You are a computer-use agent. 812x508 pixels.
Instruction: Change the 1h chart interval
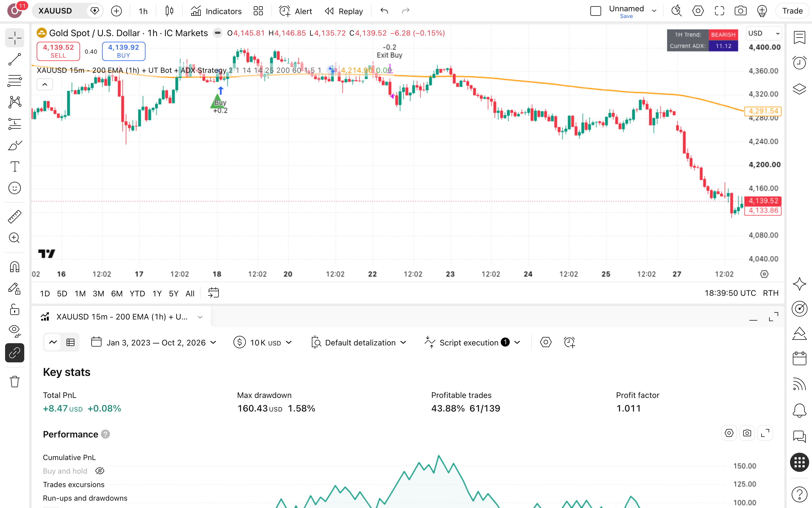pos(143,11)
